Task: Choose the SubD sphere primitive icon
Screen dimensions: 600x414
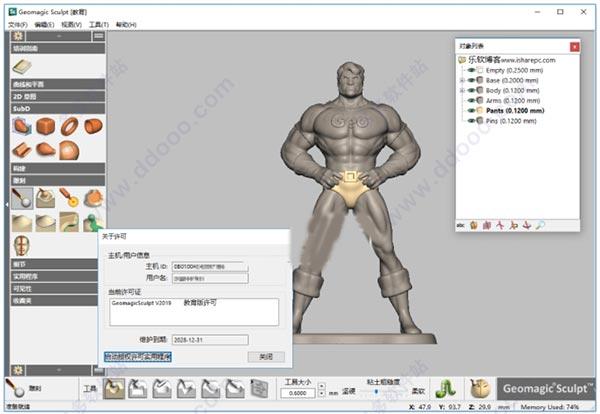Action: [x=70, y=150]
